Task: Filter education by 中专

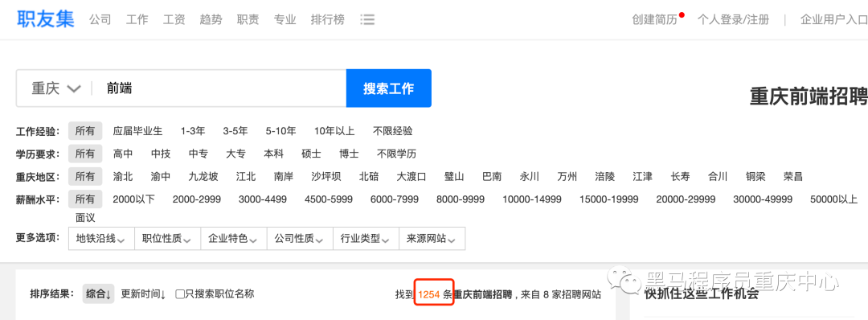Action: pos(199,154)
